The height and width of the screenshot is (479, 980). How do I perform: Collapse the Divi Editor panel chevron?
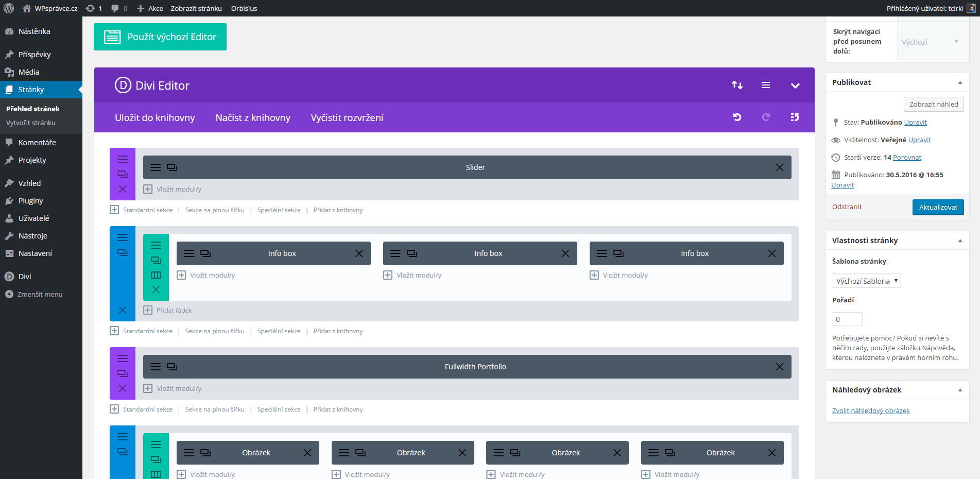(x=795, y=85)
